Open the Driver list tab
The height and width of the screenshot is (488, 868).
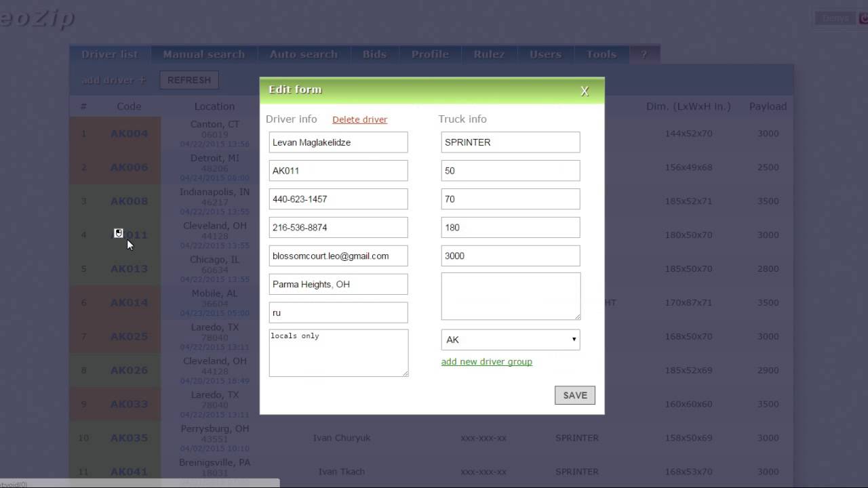point(110,54)
